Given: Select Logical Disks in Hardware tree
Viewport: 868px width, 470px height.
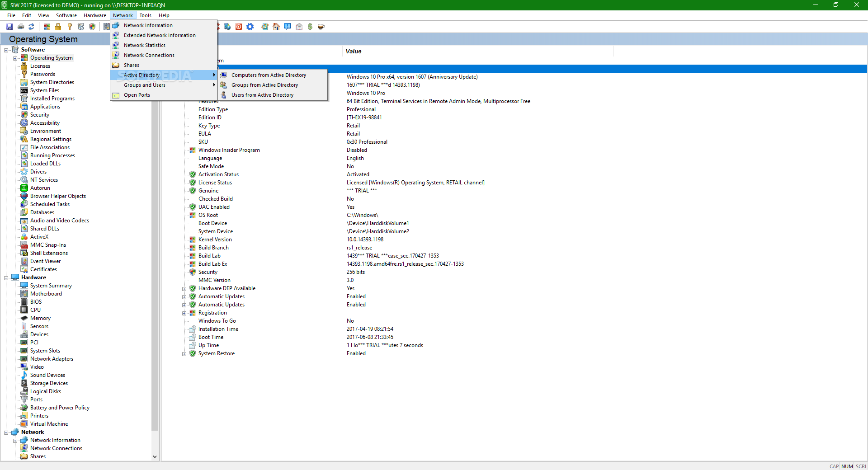Looking at the screenshot, I should (x=46, y=391).
